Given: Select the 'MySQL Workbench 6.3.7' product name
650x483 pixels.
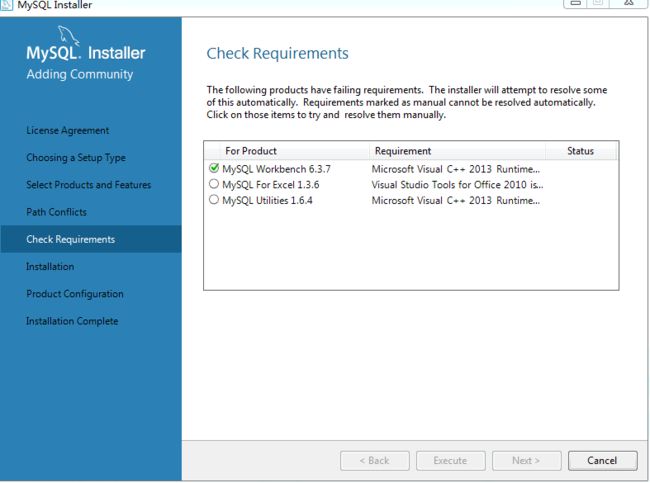Looking at the screenshot, I should point(276,169).
